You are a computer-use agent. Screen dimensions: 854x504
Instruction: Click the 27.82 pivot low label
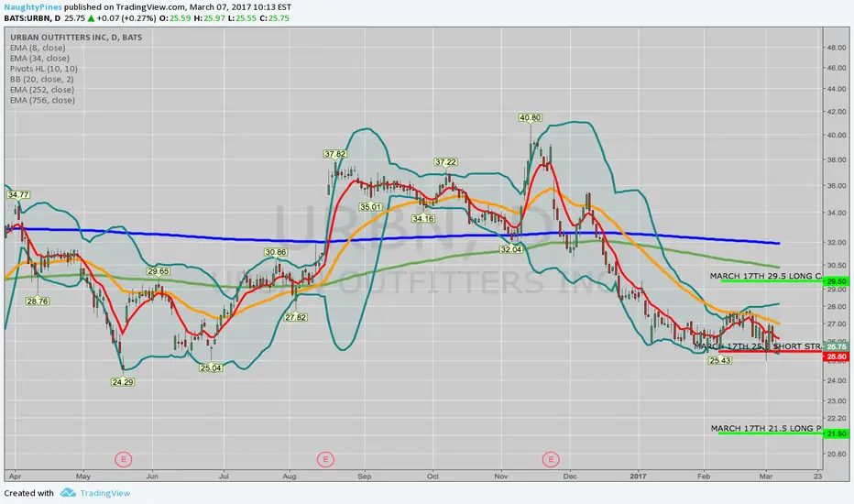(295, 317)
